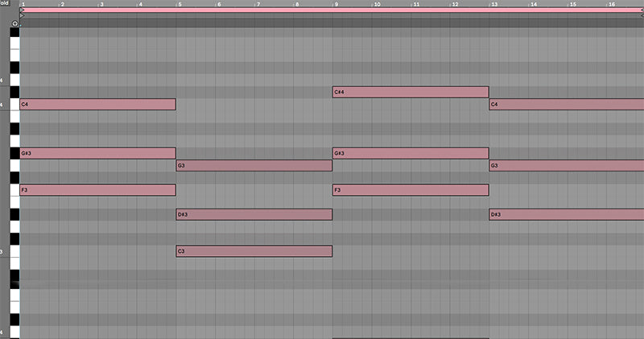Click bar 7 in the time ruler

pos(258,4)
